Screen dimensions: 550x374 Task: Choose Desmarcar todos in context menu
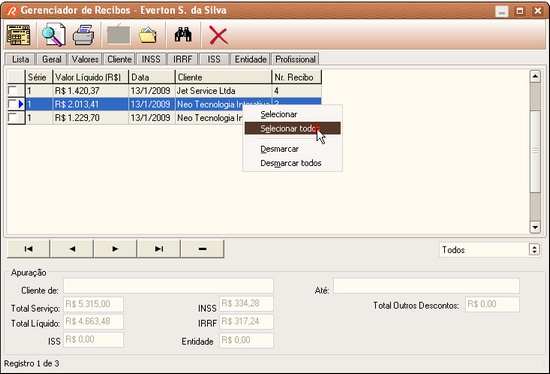[292, 163]
